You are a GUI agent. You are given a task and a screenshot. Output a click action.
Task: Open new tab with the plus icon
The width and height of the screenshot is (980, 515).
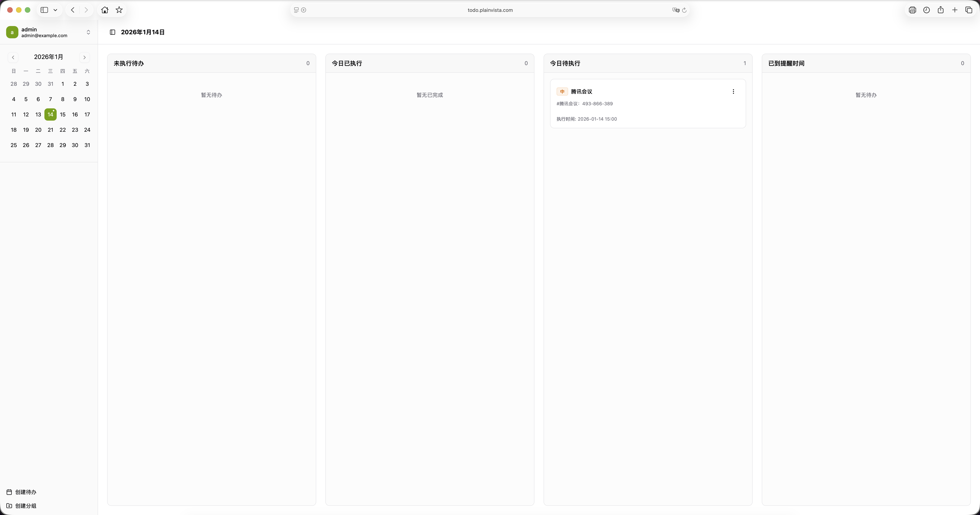(955, 10)
